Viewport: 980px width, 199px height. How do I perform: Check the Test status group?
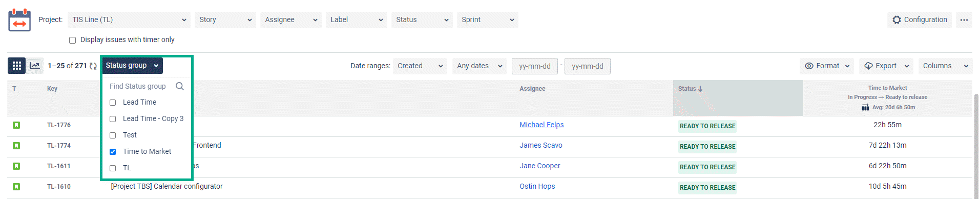[x=113, y=135]
